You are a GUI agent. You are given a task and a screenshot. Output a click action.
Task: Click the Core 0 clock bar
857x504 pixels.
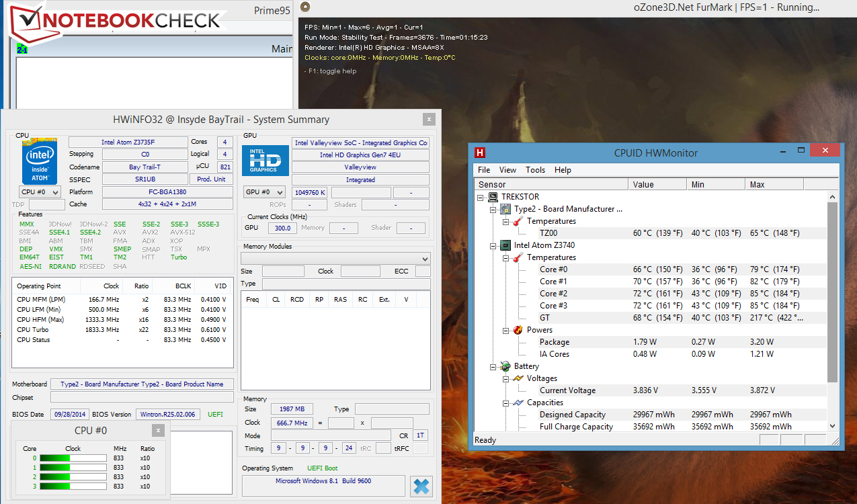coord(73,458)
